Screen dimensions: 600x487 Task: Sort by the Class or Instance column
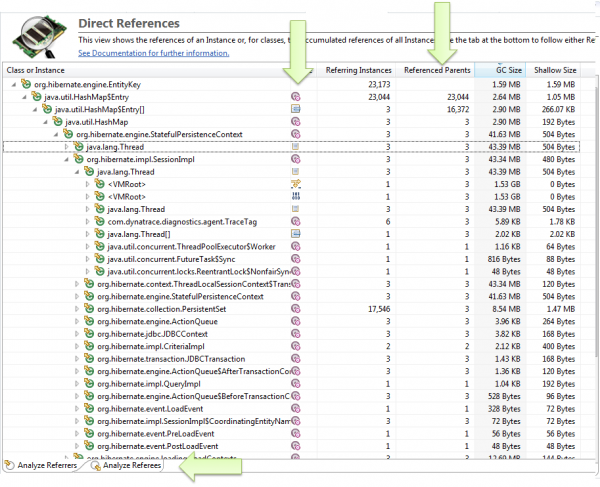[x=36, y=70]
